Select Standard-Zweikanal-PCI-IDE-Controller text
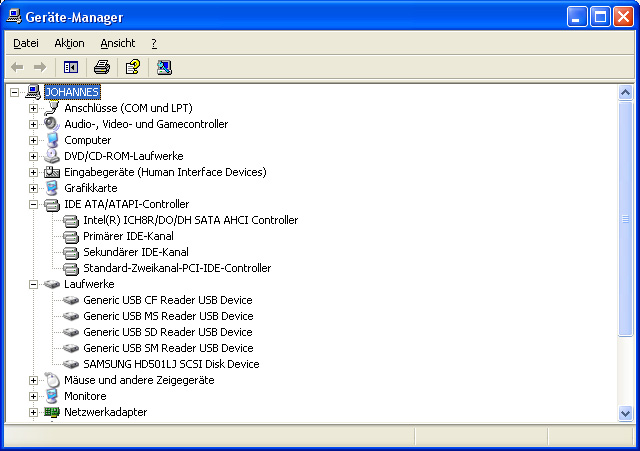 pyautogui.click(x=177, y=268)
